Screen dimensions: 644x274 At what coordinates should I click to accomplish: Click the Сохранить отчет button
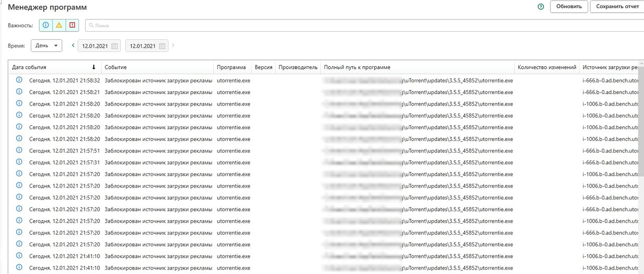pos(617,7)
